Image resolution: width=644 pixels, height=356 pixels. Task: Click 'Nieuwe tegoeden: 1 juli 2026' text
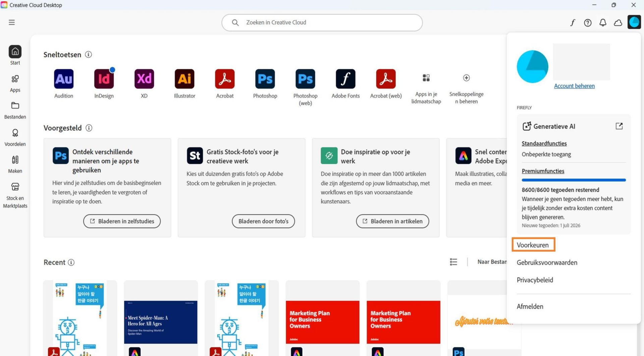click(551, 225)
